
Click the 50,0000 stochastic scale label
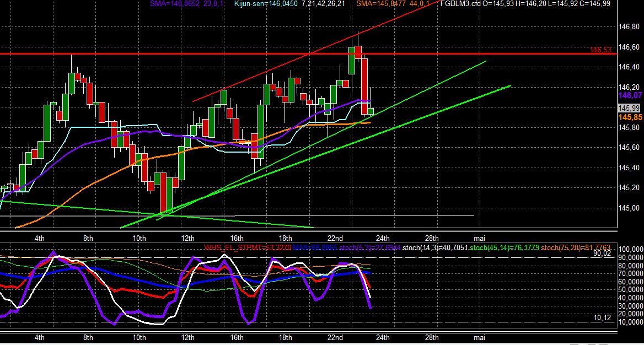[x=630, y=290]
